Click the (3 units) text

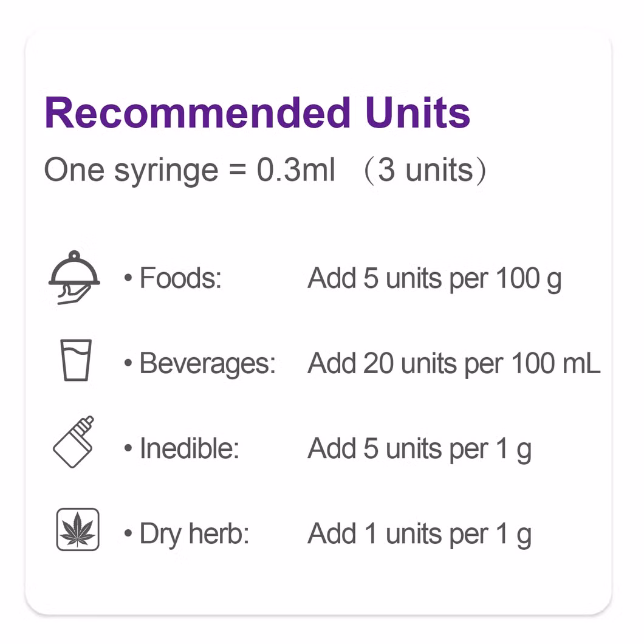[425, 171]
